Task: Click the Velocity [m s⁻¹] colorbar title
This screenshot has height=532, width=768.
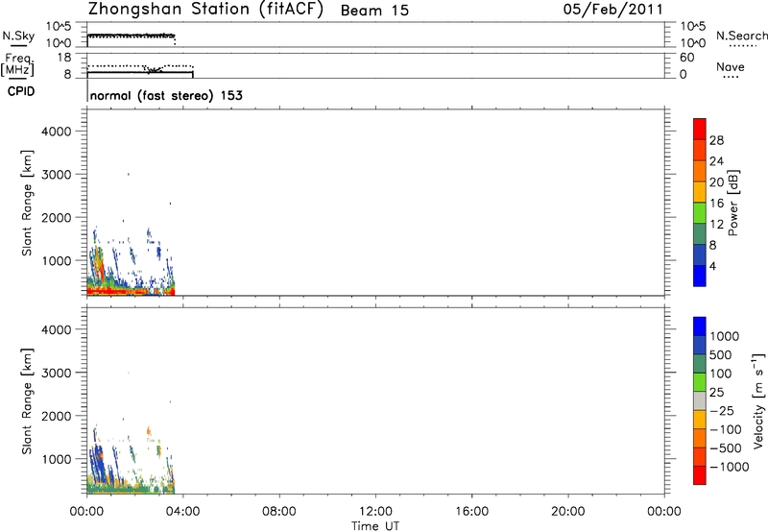Action: [758, 400]
